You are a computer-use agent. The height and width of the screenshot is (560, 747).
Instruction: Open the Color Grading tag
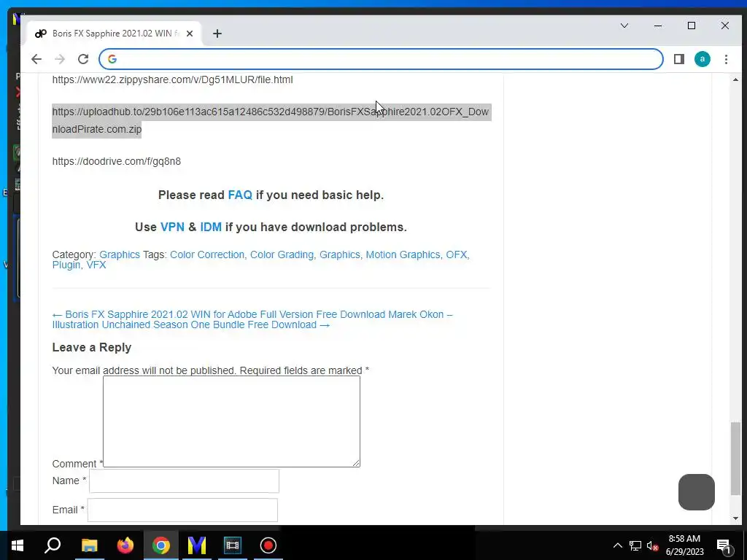click(x=282, y=254)
